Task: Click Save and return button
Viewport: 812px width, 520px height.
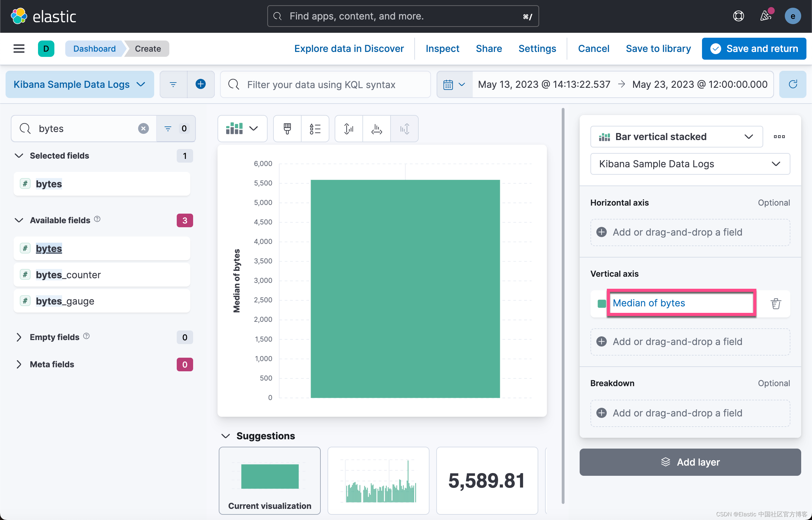Action: tap(754, 49)
